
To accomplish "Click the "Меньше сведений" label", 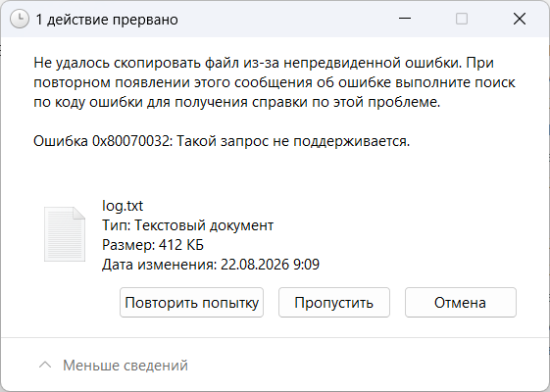I will click(x=125, y=365).
